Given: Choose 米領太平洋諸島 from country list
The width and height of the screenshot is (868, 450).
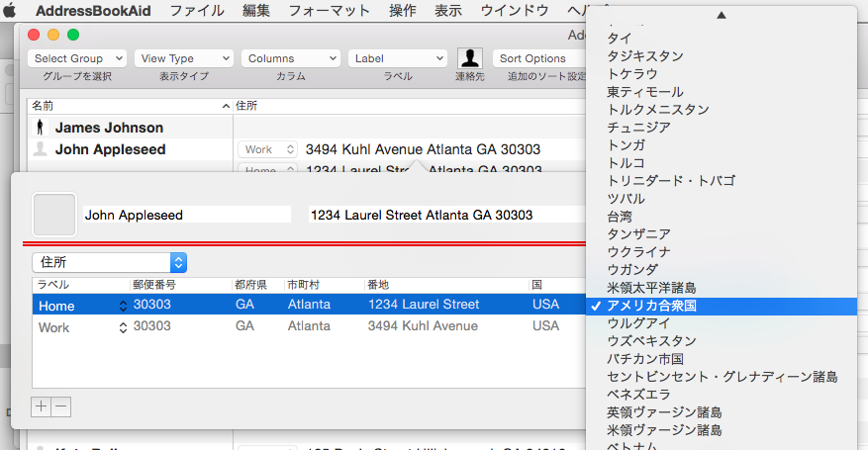Looking at the screenshot, I should point(722,288).
